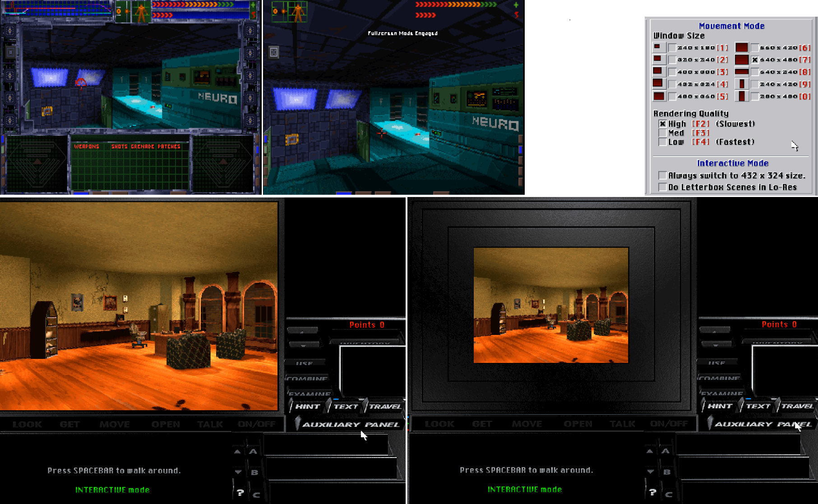Click HINT button in small-view game screen
Image resolution: width=818 pixels, height=504 pixels.
(x=720, y=406)
